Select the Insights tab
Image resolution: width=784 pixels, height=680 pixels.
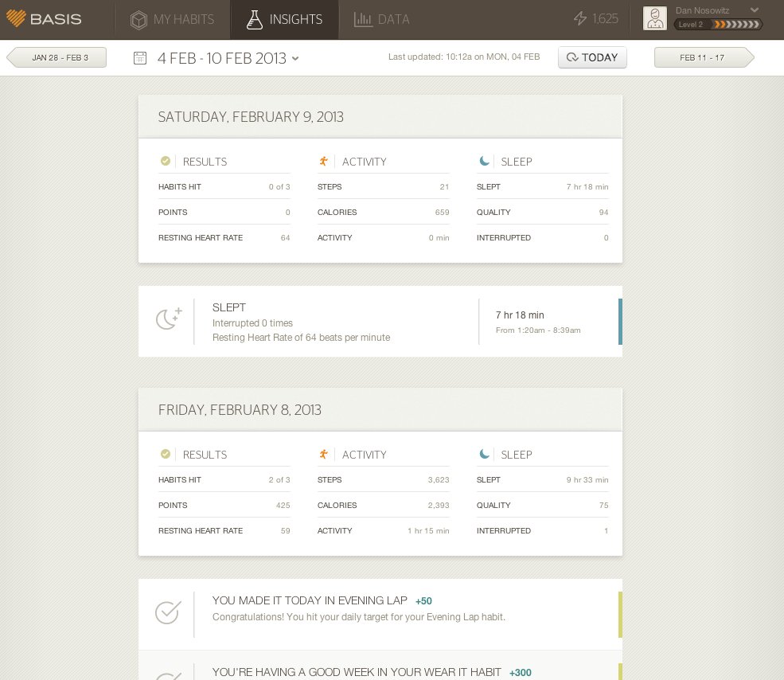284,19
